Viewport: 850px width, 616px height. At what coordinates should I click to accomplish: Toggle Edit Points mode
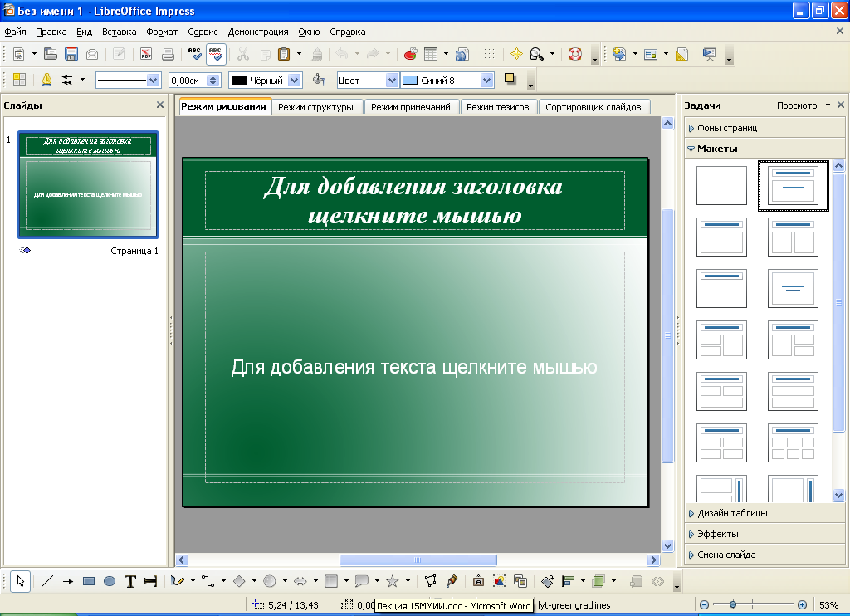tap(431, 581)
